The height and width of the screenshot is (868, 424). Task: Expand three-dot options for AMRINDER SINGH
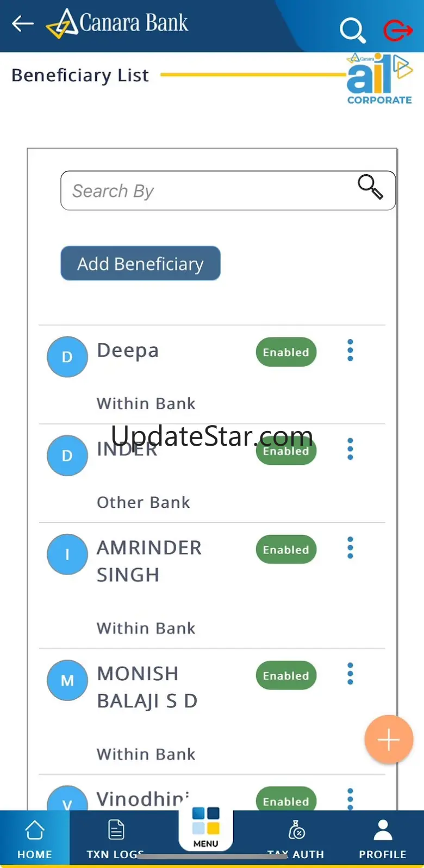350,548
